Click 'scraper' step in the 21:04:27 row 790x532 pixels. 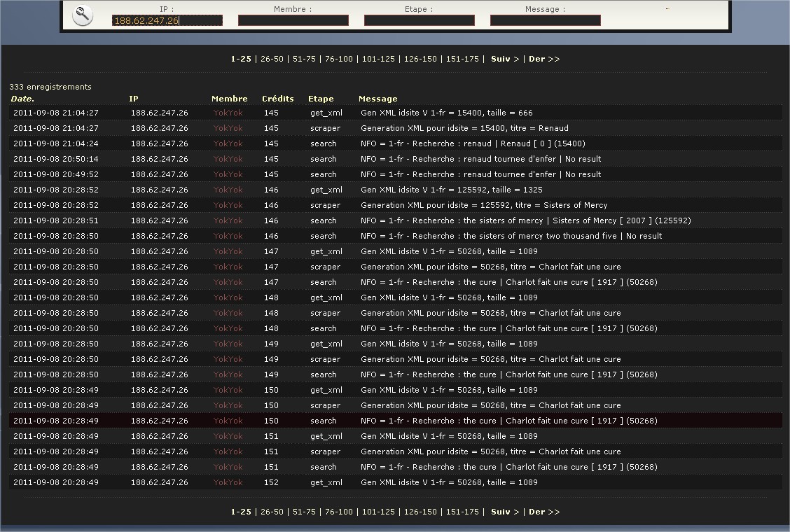[325, 129]
